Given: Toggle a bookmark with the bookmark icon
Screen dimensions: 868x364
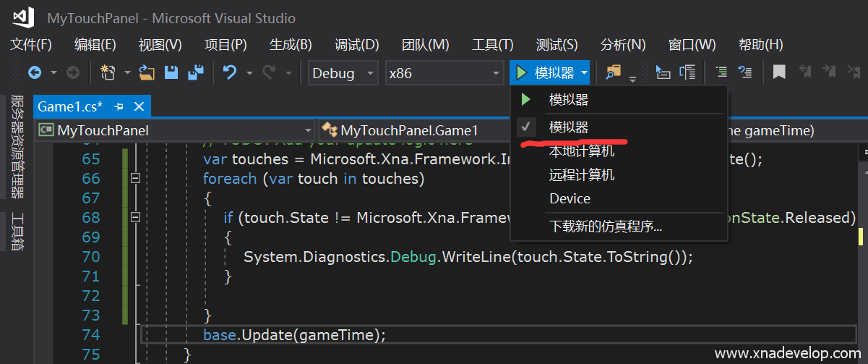Looking at the screenshot, I should pos(778,72).
